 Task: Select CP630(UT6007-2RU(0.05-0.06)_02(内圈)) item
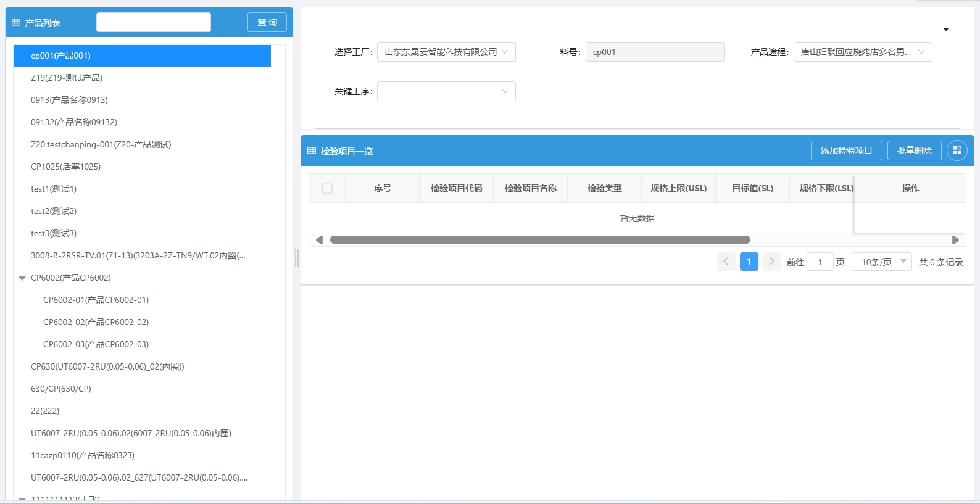(107, 366)
